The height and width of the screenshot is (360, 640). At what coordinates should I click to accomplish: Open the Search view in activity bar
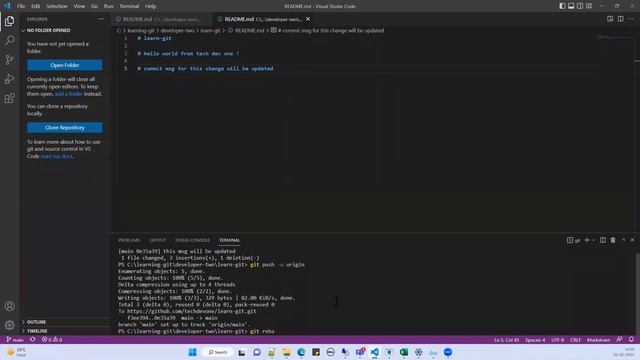click(x=9, y=40)
